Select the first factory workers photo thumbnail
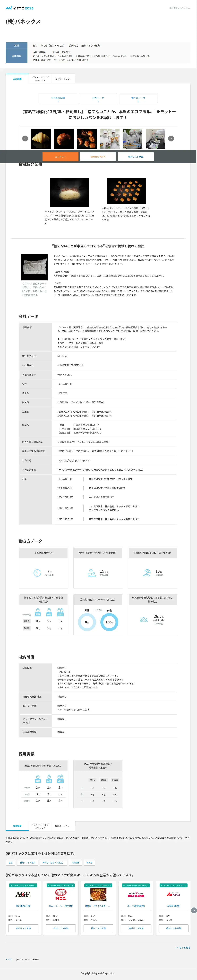This screenshot has width=197, height=980. (x=109, y=139)
